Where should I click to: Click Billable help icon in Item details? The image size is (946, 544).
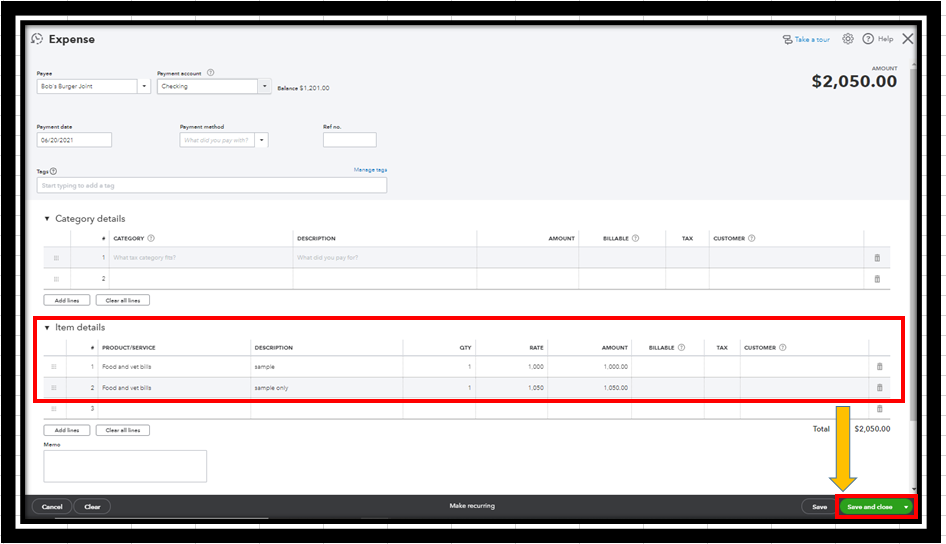681,347
